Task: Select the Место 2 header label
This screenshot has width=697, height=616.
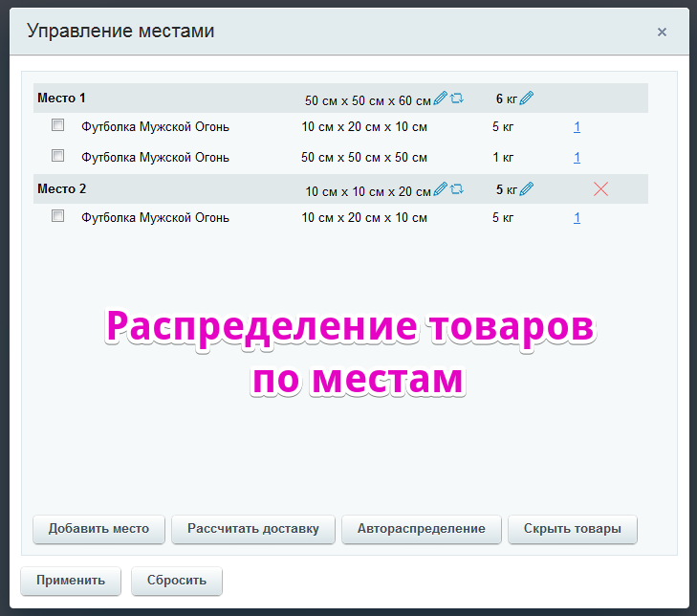Action: (62, 188)
